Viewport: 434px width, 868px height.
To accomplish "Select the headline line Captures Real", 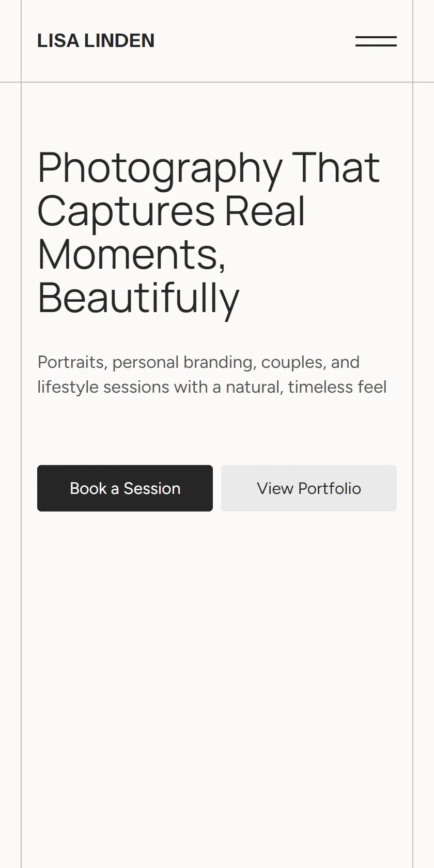I will [172, 211].
